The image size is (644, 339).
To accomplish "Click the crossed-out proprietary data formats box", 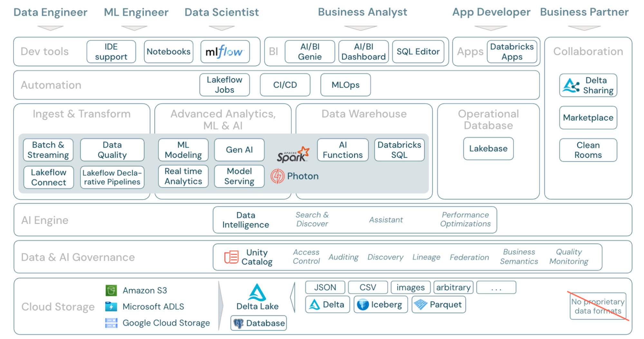I will 598,306.
